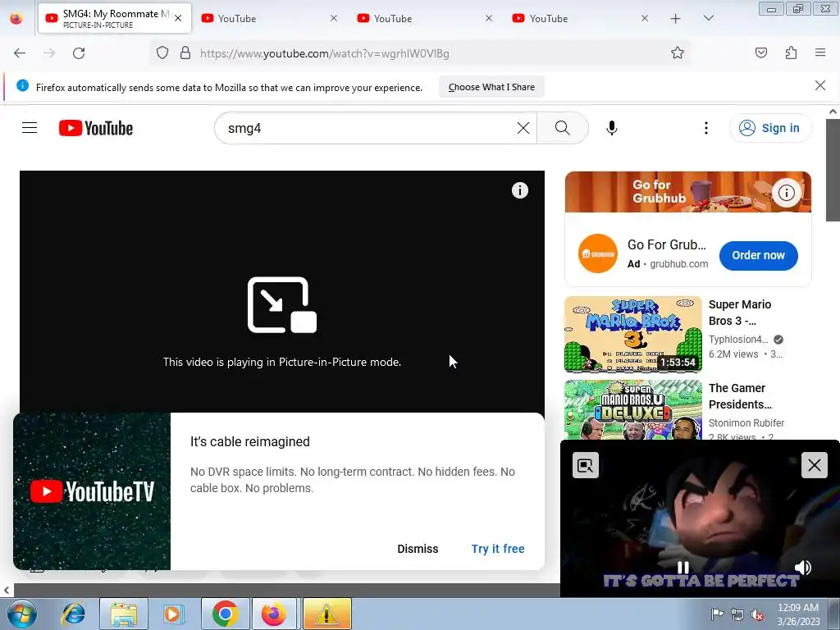
Task: Open Typhlosion4 channel name
Action: click(738, 339)
